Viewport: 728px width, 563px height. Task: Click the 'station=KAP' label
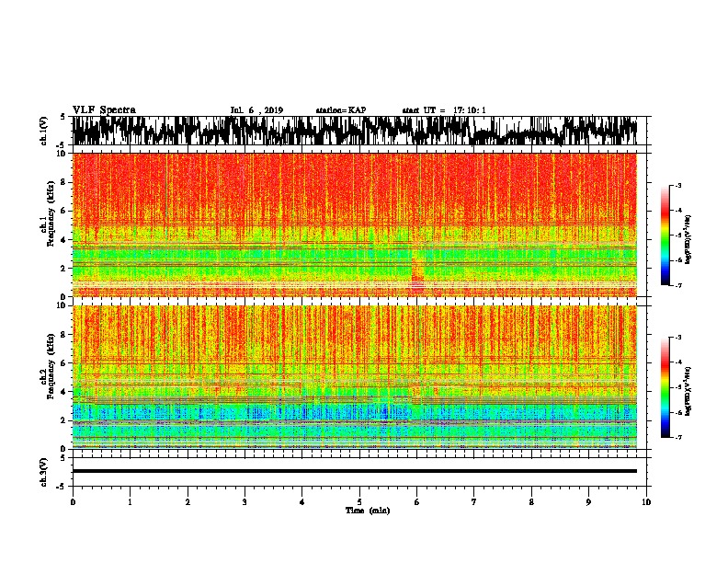click(341, 110)
